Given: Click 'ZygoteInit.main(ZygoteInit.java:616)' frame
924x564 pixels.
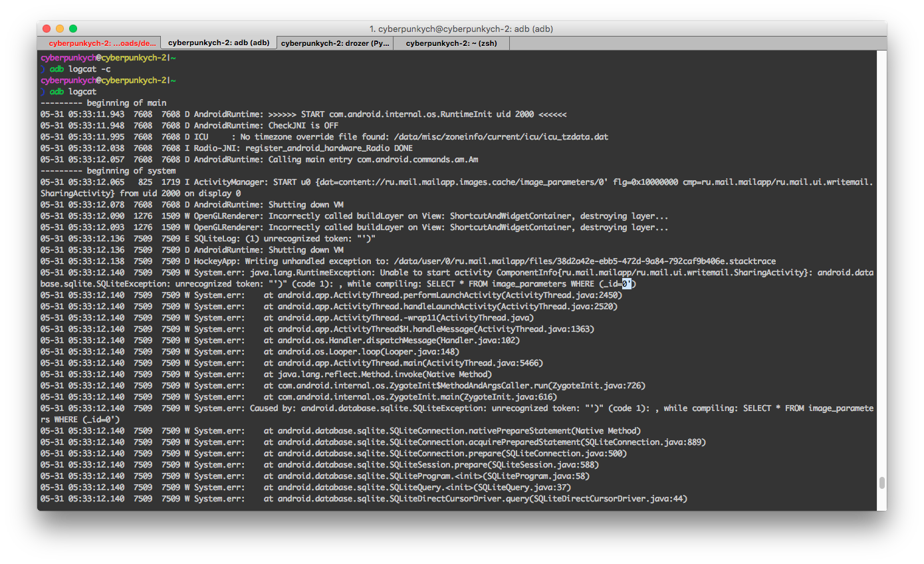Looking at the screenshot, I should tap(298, 397).
